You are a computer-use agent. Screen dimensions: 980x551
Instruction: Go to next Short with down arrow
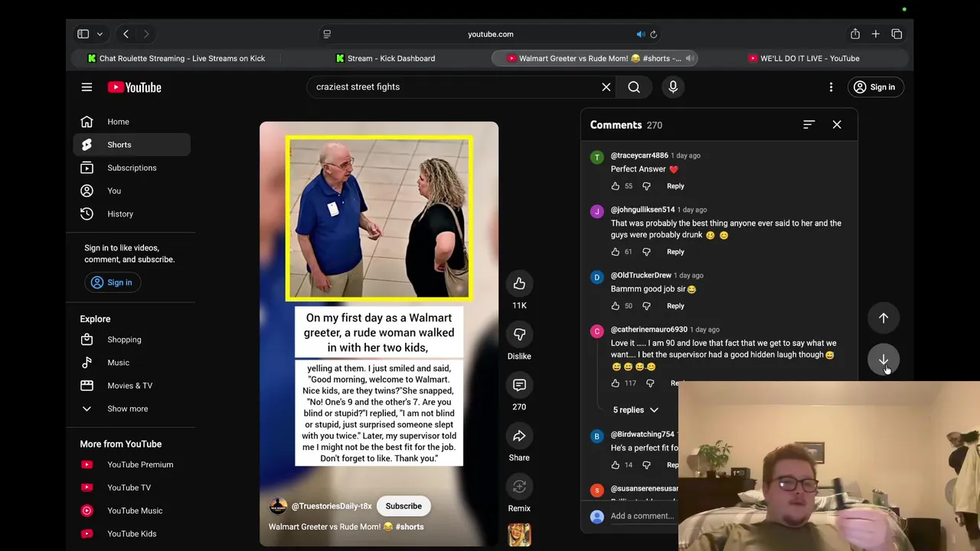(x=884, y=360)
